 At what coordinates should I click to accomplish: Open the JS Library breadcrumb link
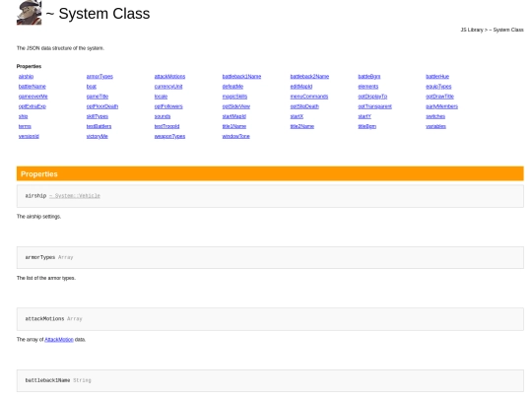click(x=472, y=30)
